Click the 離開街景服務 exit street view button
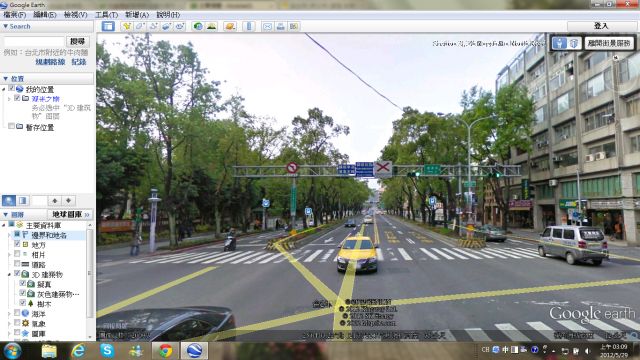 609,43
